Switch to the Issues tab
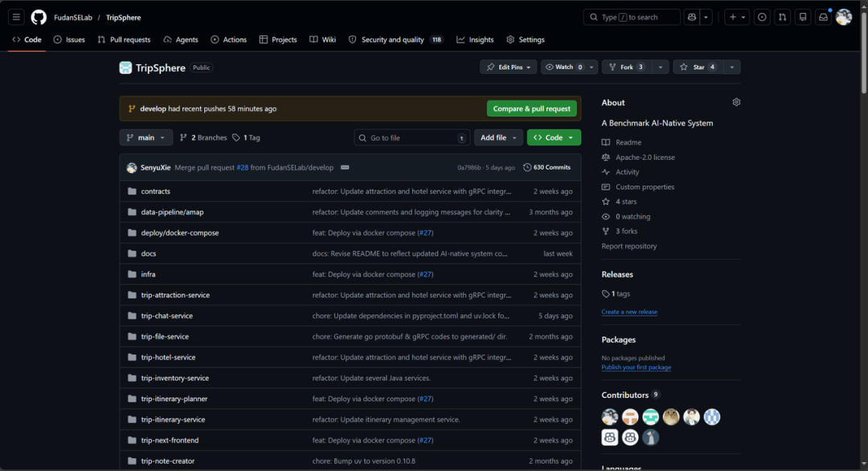868x471 pixels. [69, 40]
